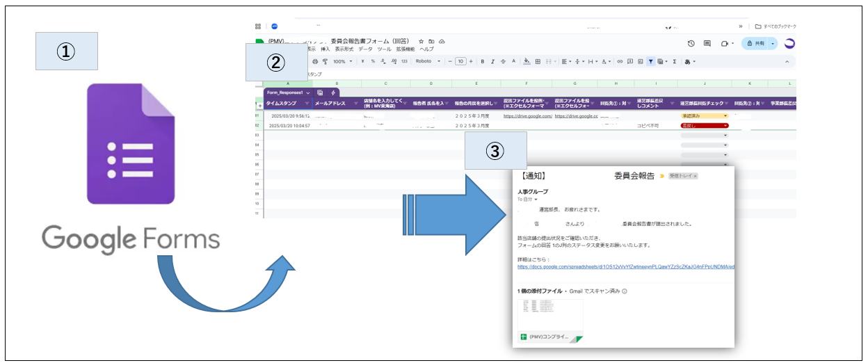This screenshot has height=363, width=868.
Task: Insert comment from toolbar
Action: 630,61
